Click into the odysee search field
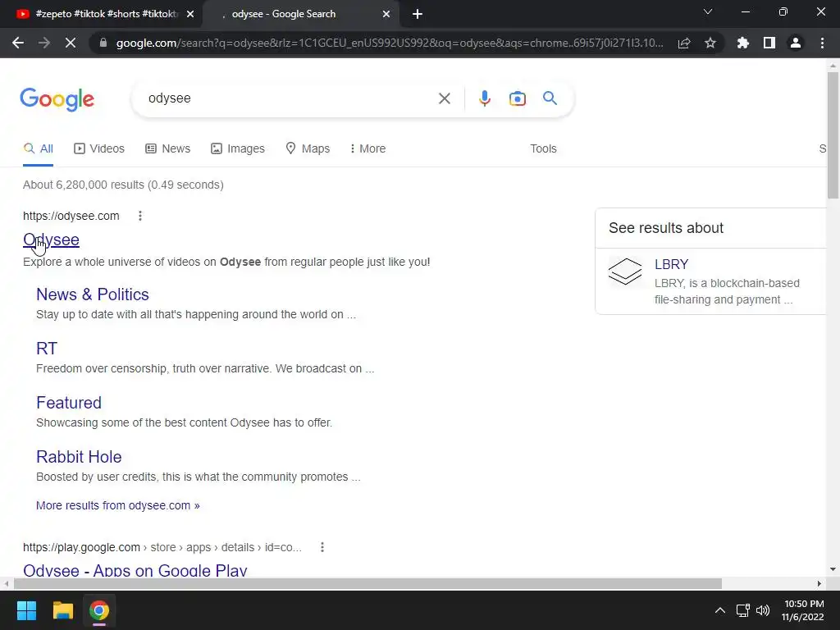The width and height of the screenshot is (840, 630). point(290,98)
